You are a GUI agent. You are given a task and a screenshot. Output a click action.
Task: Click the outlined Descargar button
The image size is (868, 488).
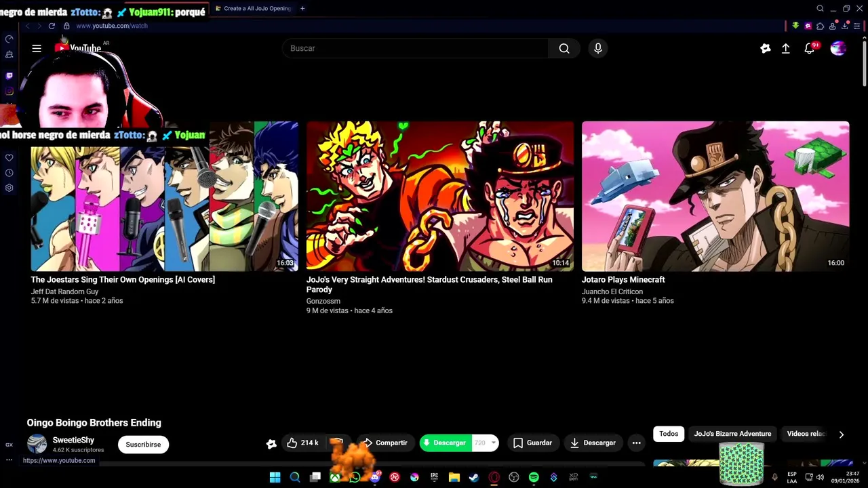tap(593, 443)
